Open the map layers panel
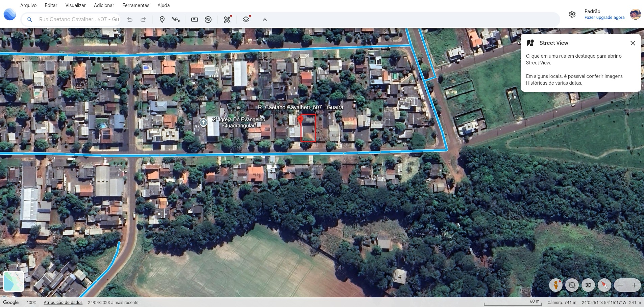The width and height of the screenshot is (644, 307). [246, 20]
